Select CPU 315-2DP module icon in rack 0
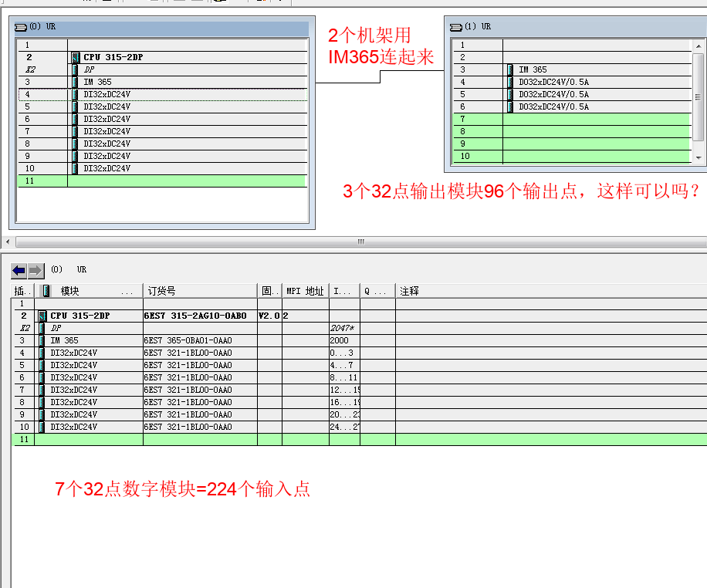707x588 pixels. coord(76,57)
